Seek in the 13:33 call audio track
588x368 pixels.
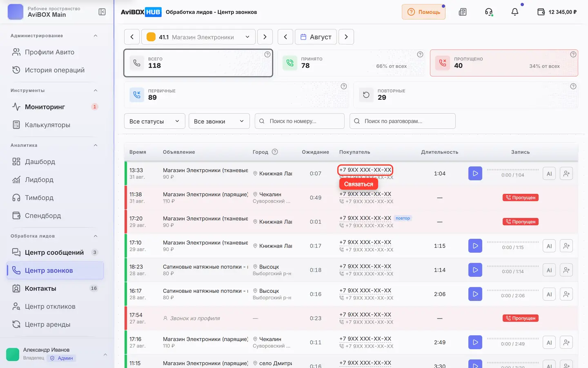point(513,170)
